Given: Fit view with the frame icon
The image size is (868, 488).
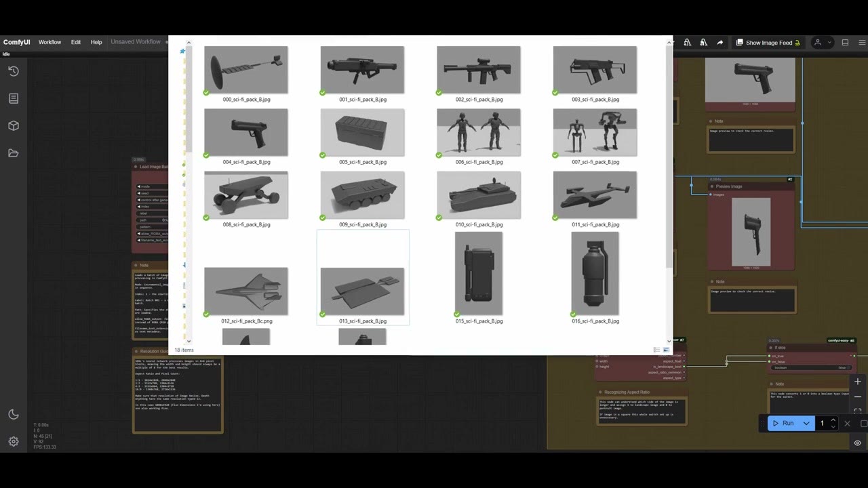Looking at the screenshot, I should [x=858, y=411].
